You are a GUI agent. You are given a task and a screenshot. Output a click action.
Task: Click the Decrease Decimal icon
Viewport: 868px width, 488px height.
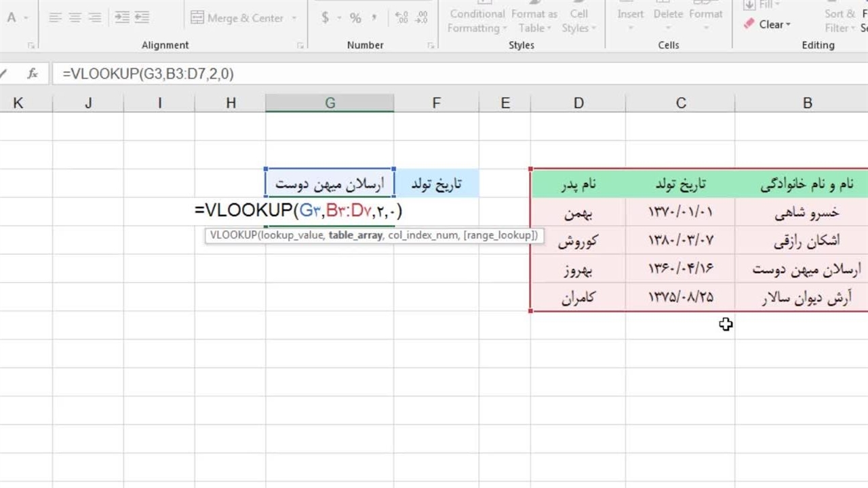click(x=421, y=18)
